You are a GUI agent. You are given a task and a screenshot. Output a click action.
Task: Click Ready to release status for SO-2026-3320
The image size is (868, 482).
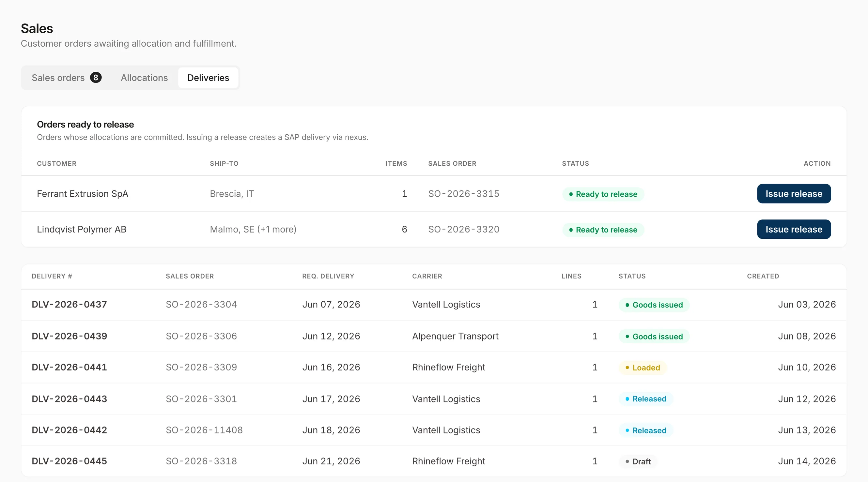(603, 230)
